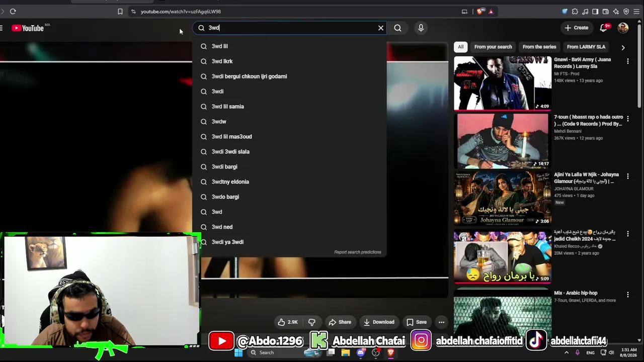Like the video with thumbs-up button
Screen dimensions: 644x362
click(x=288, y=322)
